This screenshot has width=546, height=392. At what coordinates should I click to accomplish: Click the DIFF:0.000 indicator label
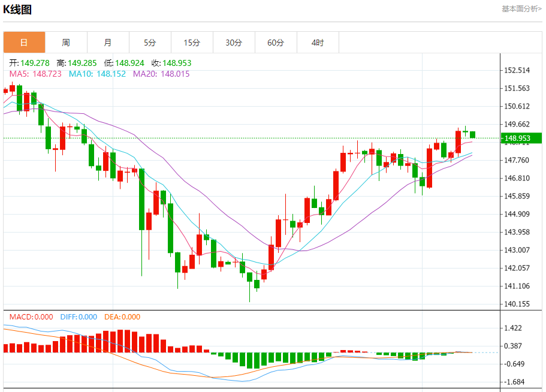coord(79,317)
